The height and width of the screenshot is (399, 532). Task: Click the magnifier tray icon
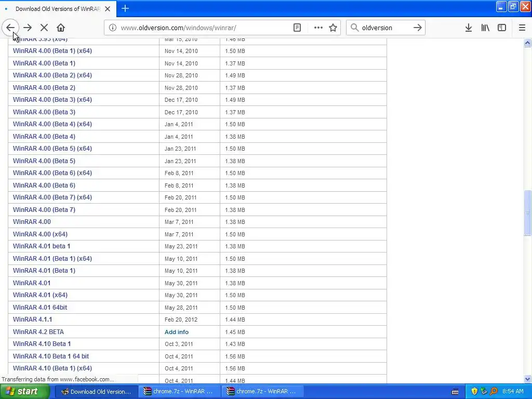click(494, 392)
